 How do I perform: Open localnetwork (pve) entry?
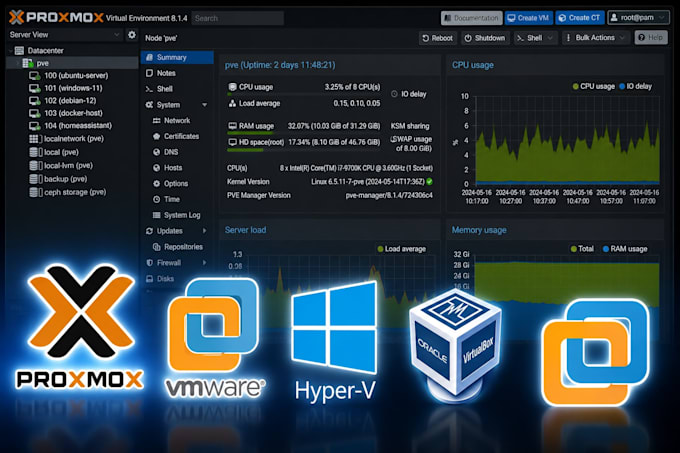point(66,139)
